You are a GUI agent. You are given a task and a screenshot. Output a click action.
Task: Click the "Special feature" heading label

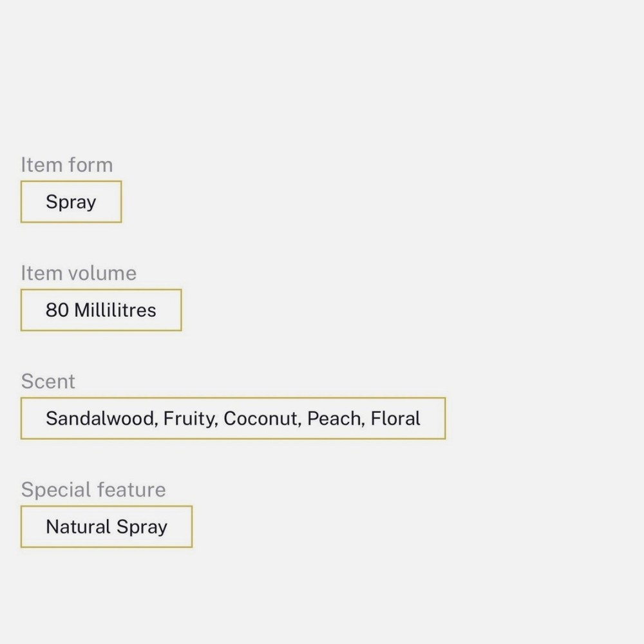pyautogui.click(x=93, y=489)
